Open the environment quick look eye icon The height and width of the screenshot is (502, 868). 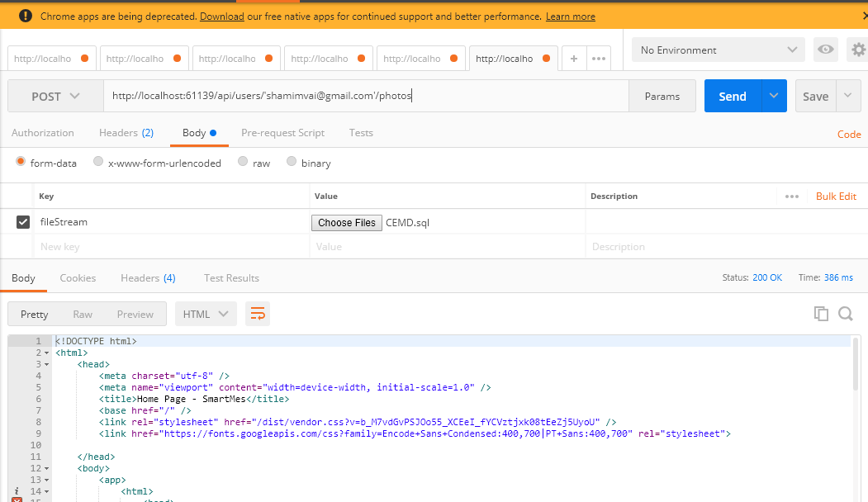(825, 50)
